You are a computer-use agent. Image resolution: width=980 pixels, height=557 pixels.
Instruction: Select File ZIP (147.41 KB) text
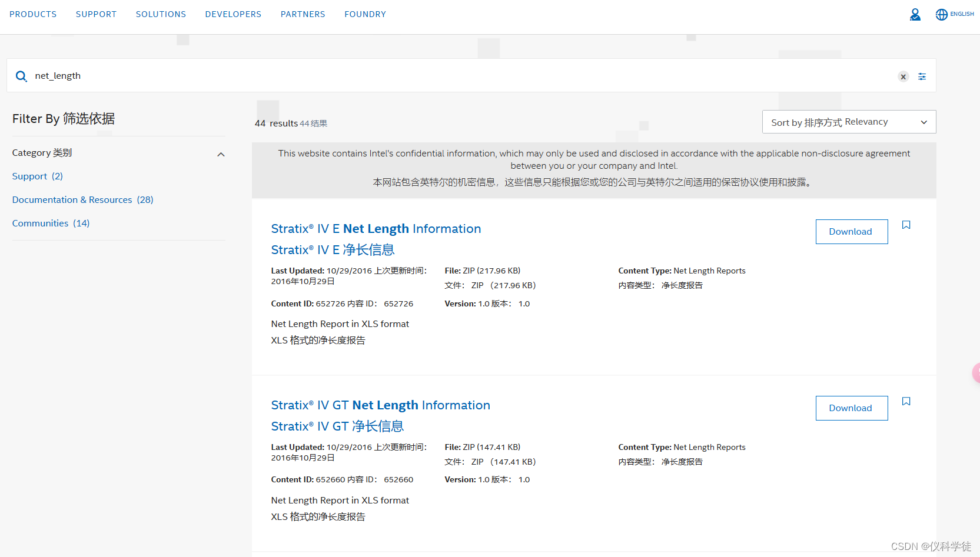pos(483,447)
